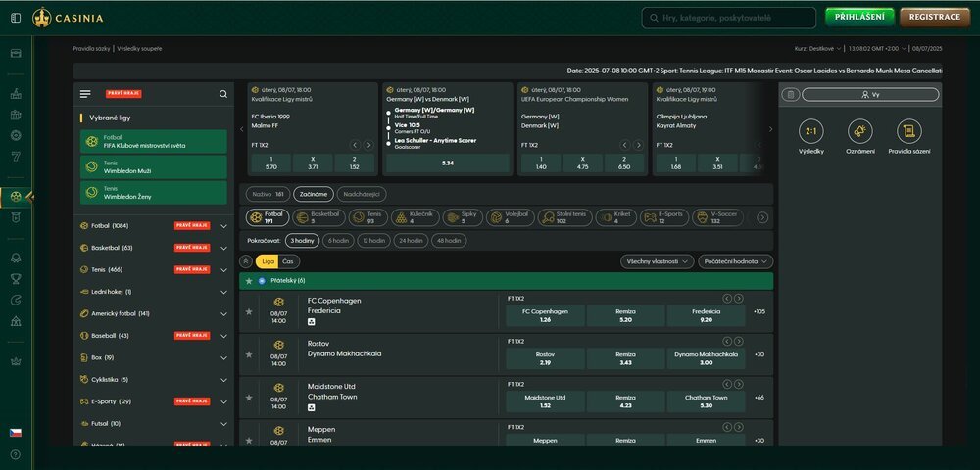Screen dimensions: 980x470
Task: Click the trophy icon in left sidebar
Action: tap(17, 279)
